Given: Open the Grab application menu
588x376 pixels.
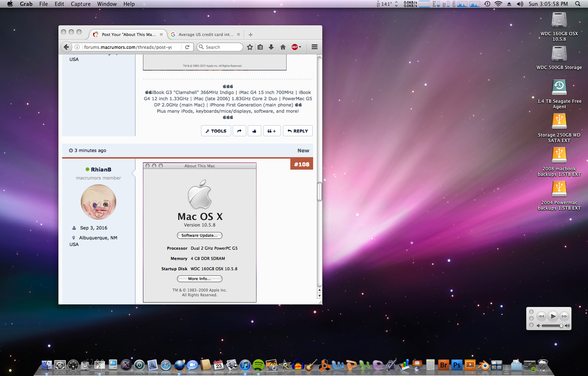Looking at the screenshot, I should 26,4.
